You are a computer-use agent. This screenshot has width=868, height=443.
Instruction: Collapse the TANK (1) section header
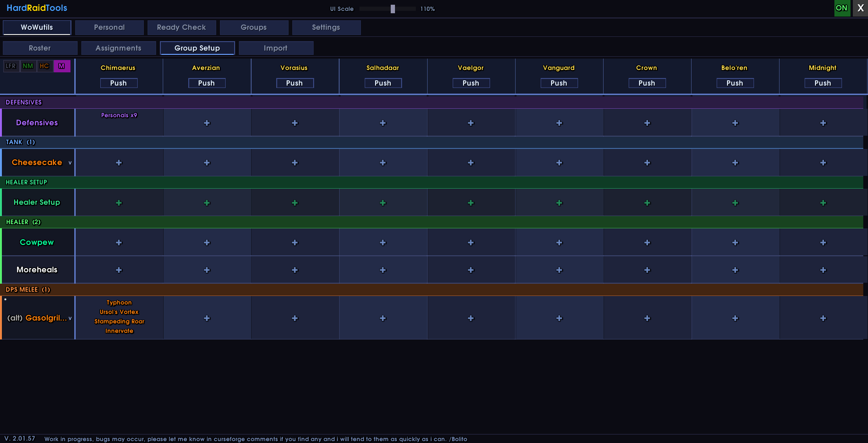tap(432, 142)
